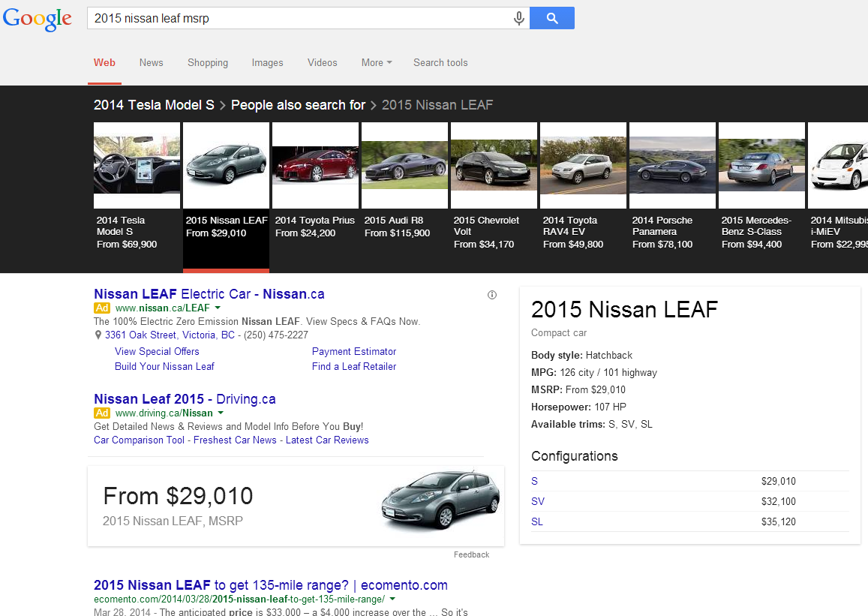Click the microphone voice search icon

518,19
